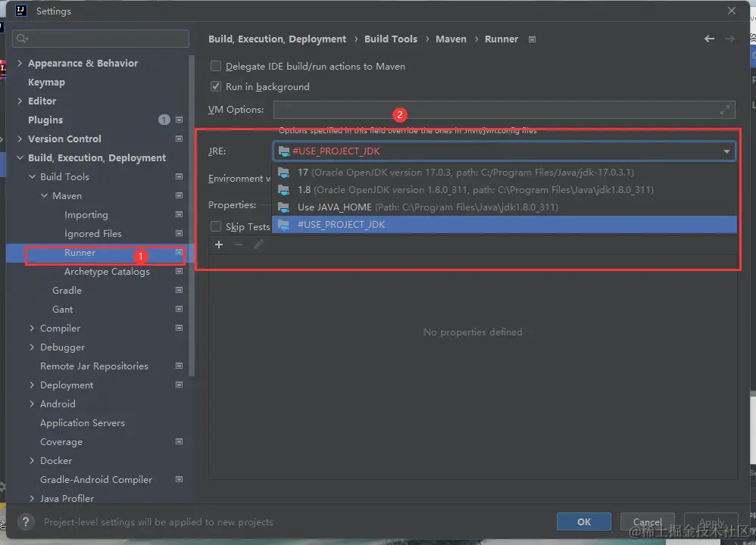Screen dimensions: 756x545
Task: Collapse Build, Execution, Deployment section
Action: (20, 157)
